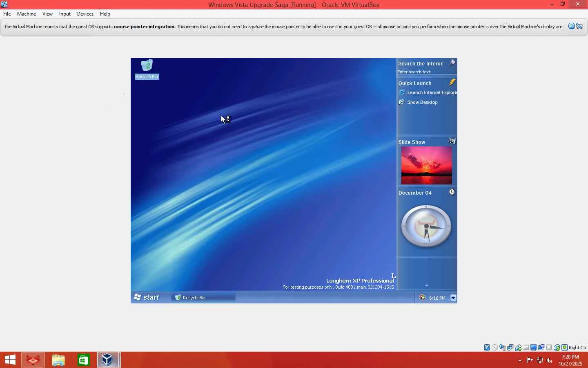The image size is (588, 368).
Task: Click the greyed-out V status icon
Action: pyautogui.click(x=549, y=348)
